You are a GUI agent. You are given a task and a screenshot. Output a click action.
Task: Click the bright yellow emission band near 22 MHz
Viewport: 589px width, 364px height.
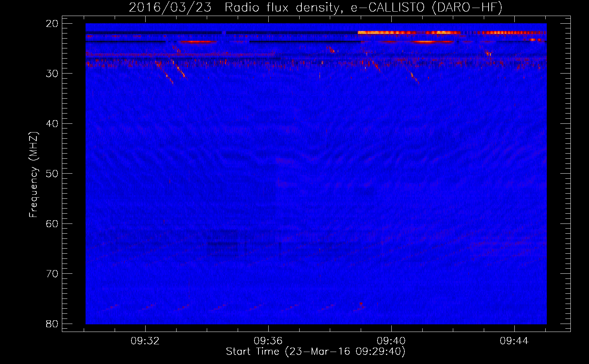pyautogui.click(x=409, y=33)
